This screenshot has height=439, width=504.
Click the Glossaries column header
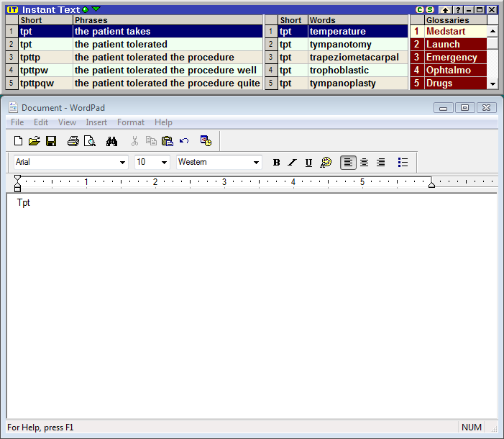pos(456,20)
